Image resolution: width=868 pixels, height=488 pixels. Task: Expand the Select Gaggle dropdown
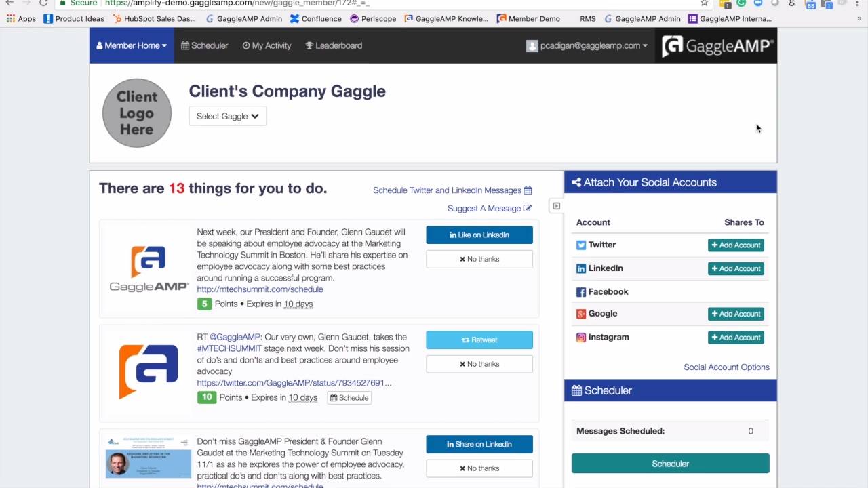click(x=227, y=116)
